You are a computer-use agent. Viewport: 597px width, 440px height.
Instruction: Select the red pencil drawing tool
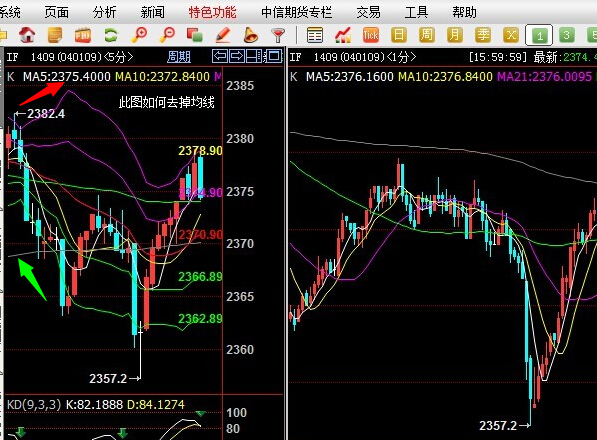click(223, 35)
